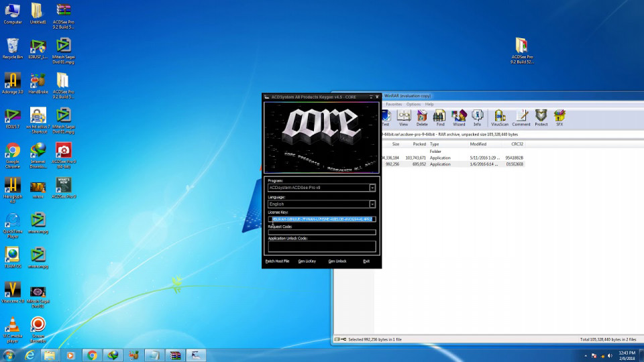644x362 pixels.
Task: Select the EDIUS 7 desktop shortcut
Action: [12, 119]
